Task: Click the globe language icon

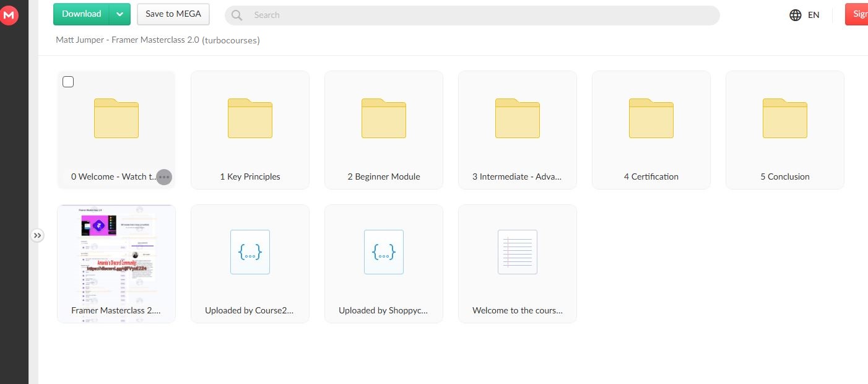Action: coord(796,15)
